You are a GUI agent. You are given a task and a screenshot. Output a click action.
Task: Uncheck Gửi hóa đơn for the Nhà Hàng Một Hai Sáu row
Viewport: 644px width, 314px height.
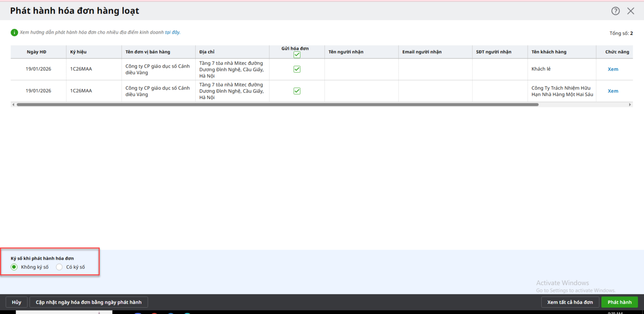tap(297, 91)
